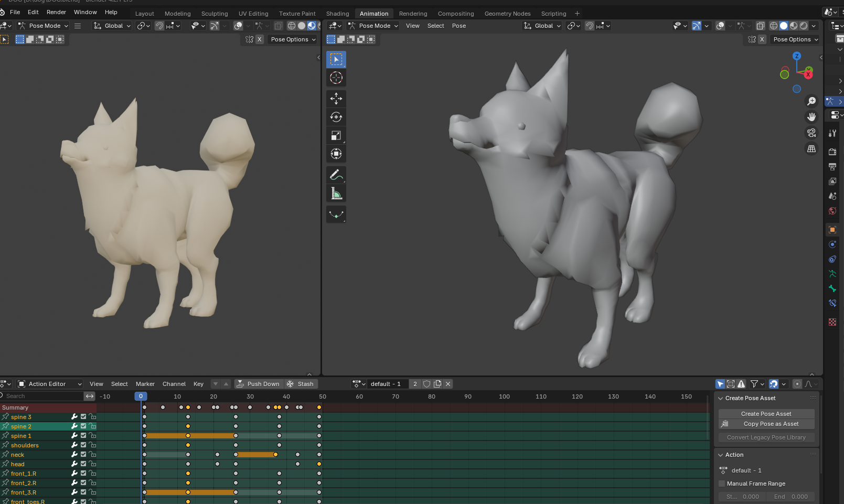Click the channel Search field
Image resolution: width=844 pixels, height=504 pixels.
pyautogui.click(x=42, y=396)
